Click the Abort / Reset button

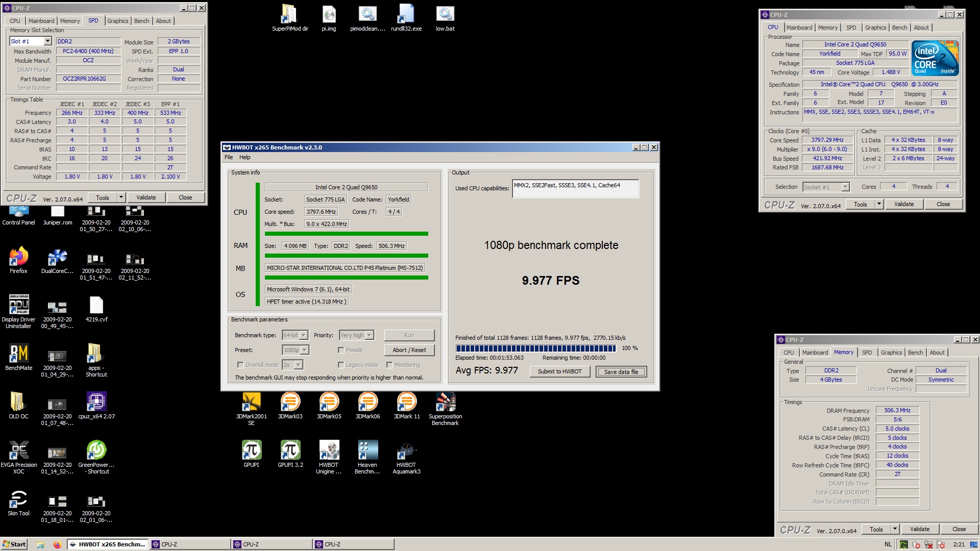[409, 350]
